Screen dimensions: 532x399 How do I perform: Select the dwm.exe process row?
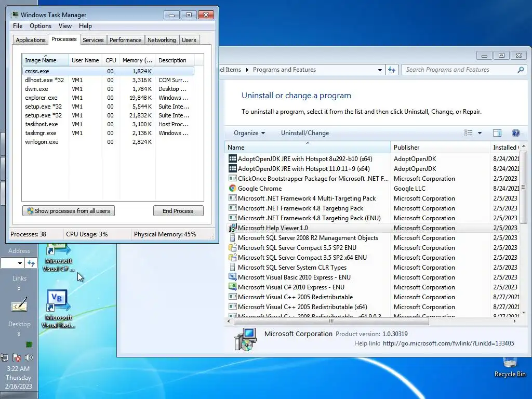108,89
